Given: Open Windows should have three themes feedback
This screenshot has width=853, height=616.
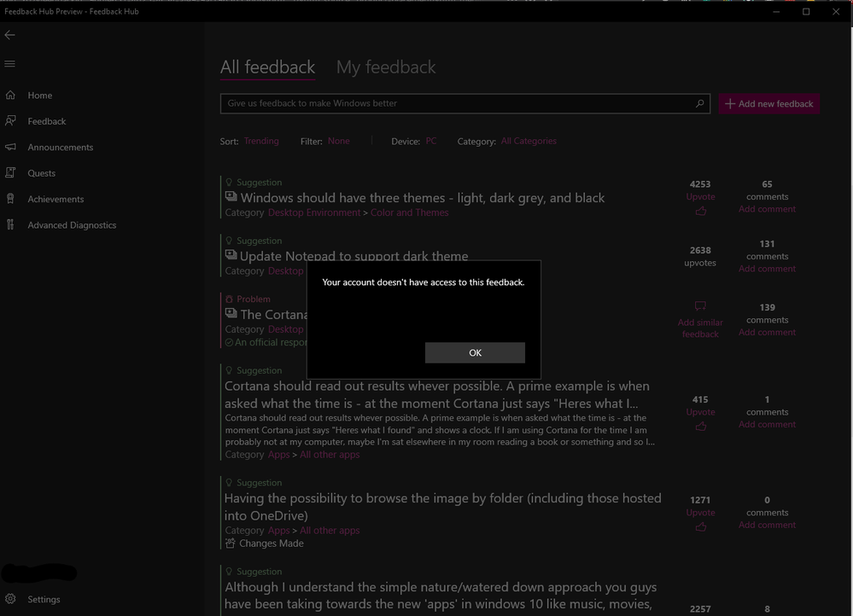Looking at the screenshot, I should (x=422, y=198).
